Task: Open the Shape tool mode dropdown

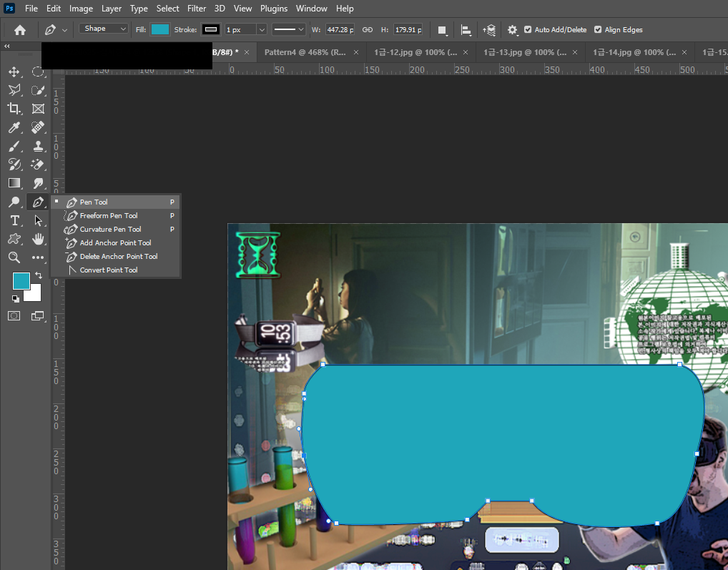Action: click(x=103, y=29)
